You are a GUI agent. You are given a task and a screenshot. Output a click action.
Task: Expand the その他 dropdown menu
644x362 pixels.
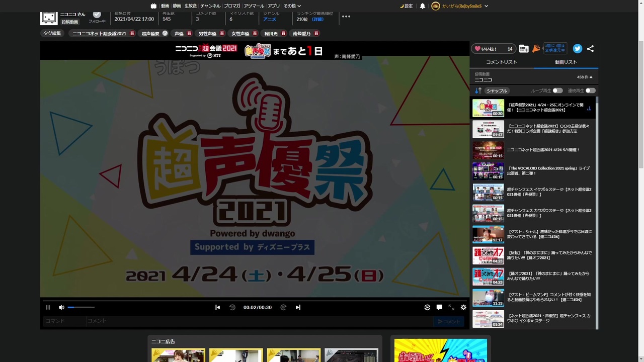point(292,6)
